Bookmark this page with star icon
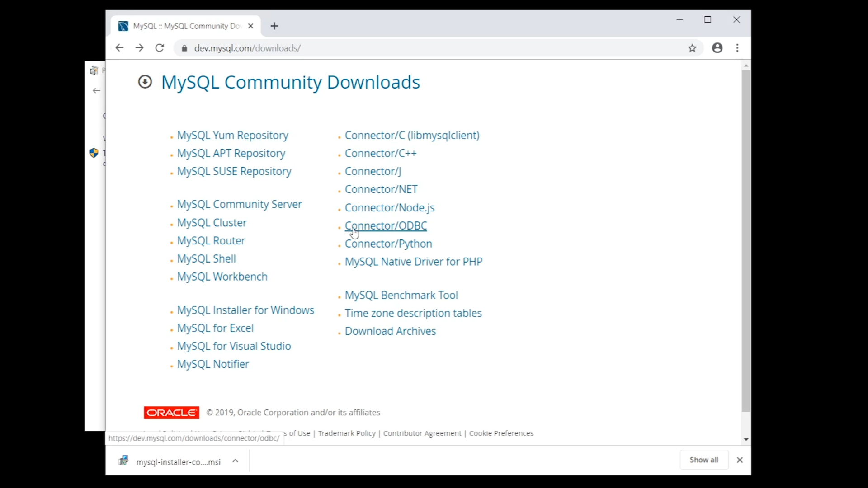 click(x=692, y=48)
